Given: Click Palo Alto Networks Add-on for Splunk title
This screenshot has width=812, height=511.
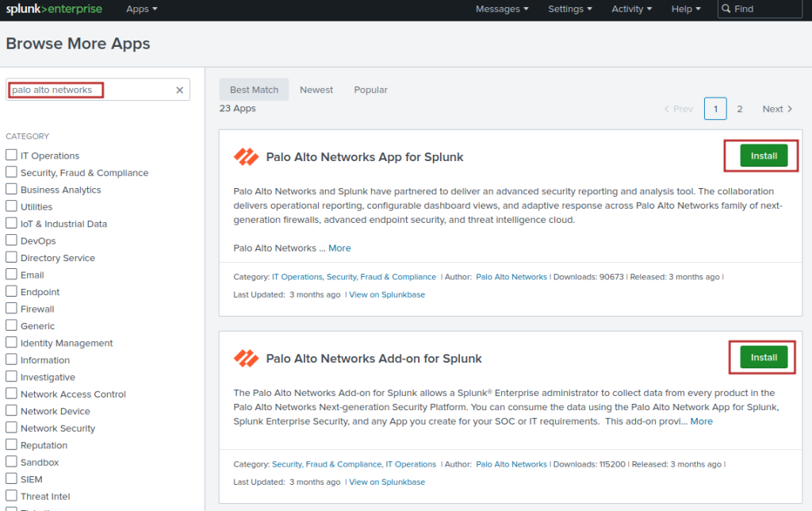Looking at the screenshot, I should [x=374, y=359].
